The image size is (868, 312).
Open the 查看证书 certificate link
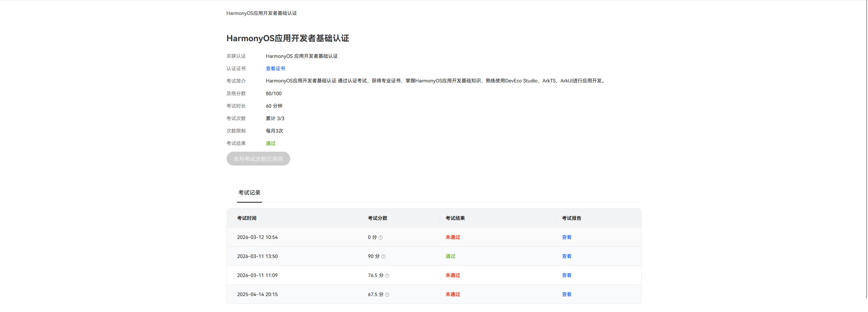pyautogui.click(x=275, y=69)
